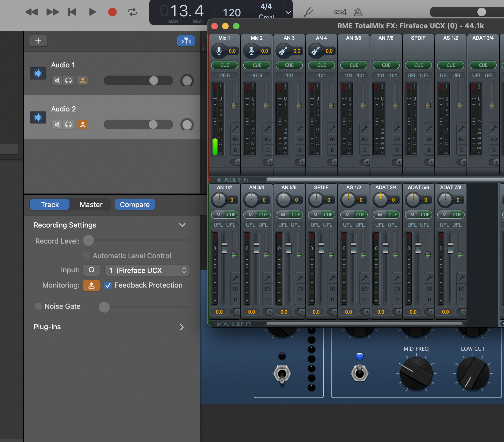
Task: Collapse the Recording Settings section
Action: (182, 225)
